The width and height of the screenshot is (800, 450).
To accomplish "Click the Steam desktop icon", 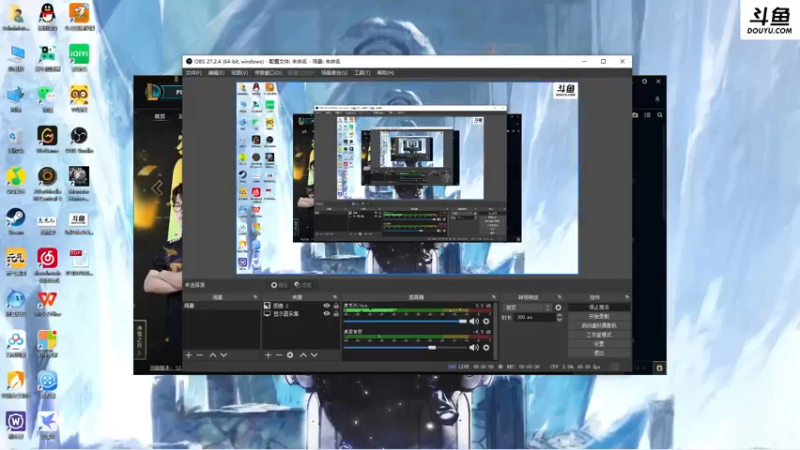I will click(16, 221).
